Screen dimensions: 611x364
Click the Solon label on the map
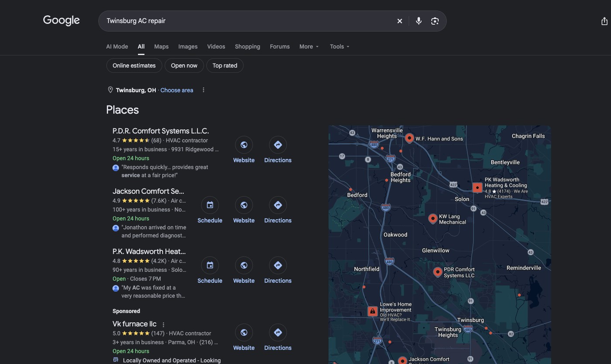(462, 199)
